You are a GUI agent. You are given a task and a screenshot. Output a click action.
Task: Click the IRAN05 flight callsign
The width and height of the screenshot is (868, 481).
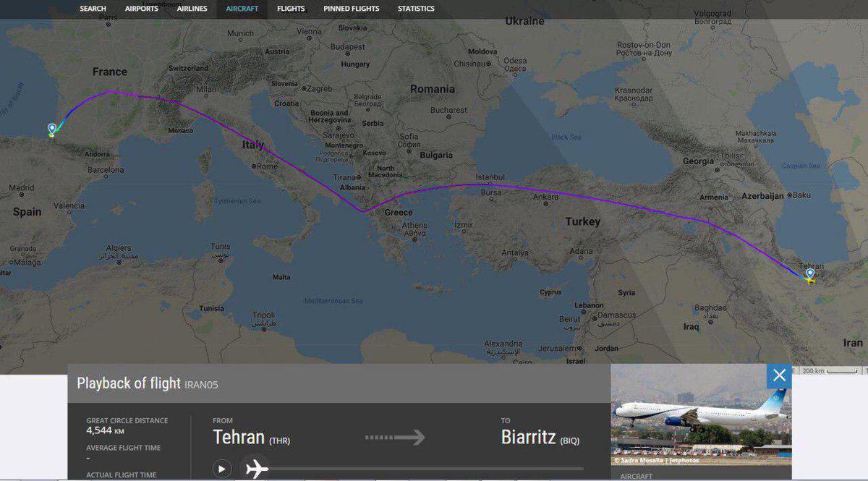(x=201, y=385)
